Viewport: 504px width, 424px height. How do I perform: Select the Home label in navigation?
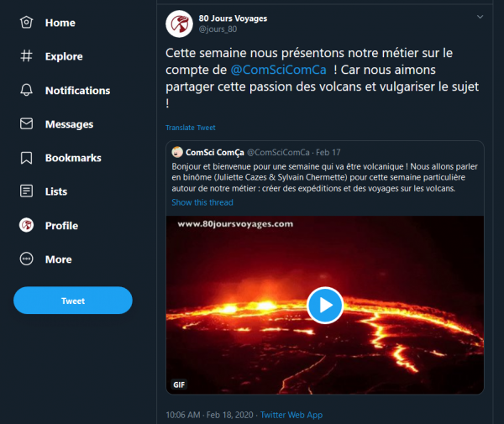(x=60, y=23)
